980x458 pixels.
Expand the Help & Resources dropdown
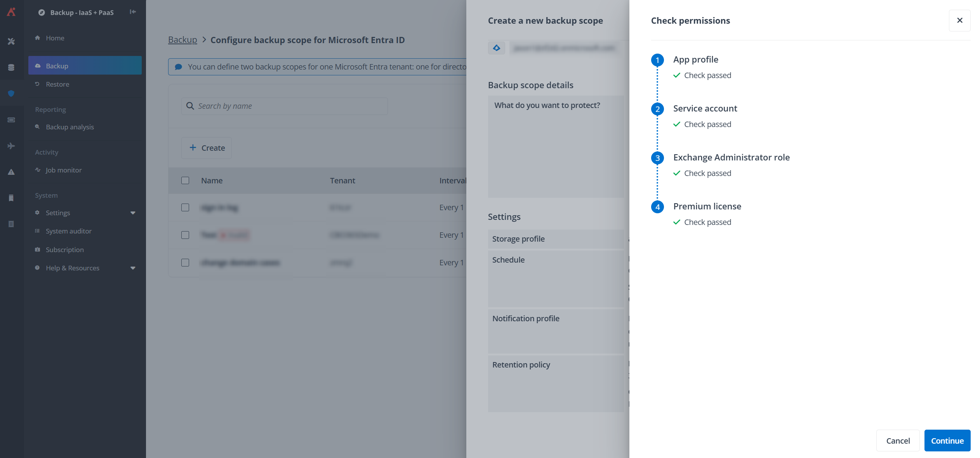[133, 268]
